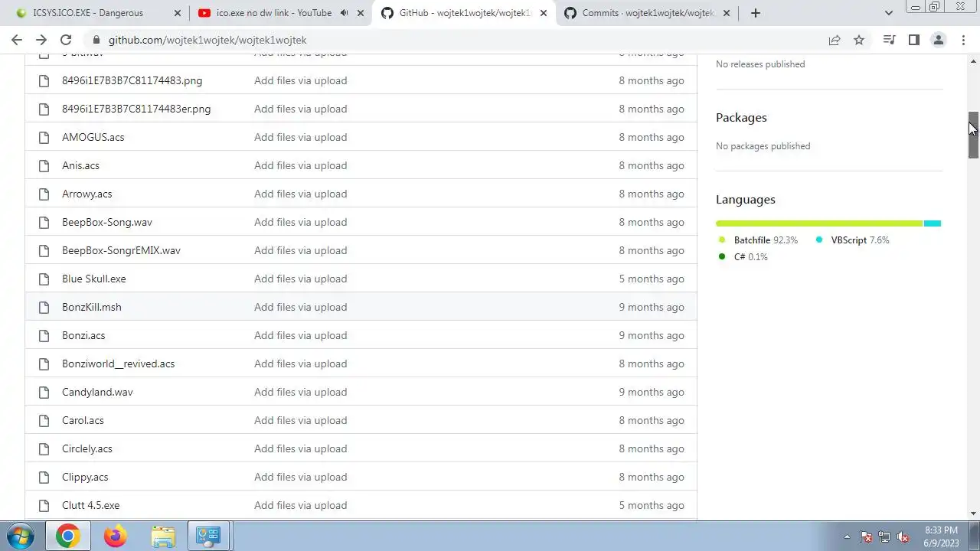Click file icon beside Bonzi.acs
Viewport: 980px width, 551px height.
point(44,335)
